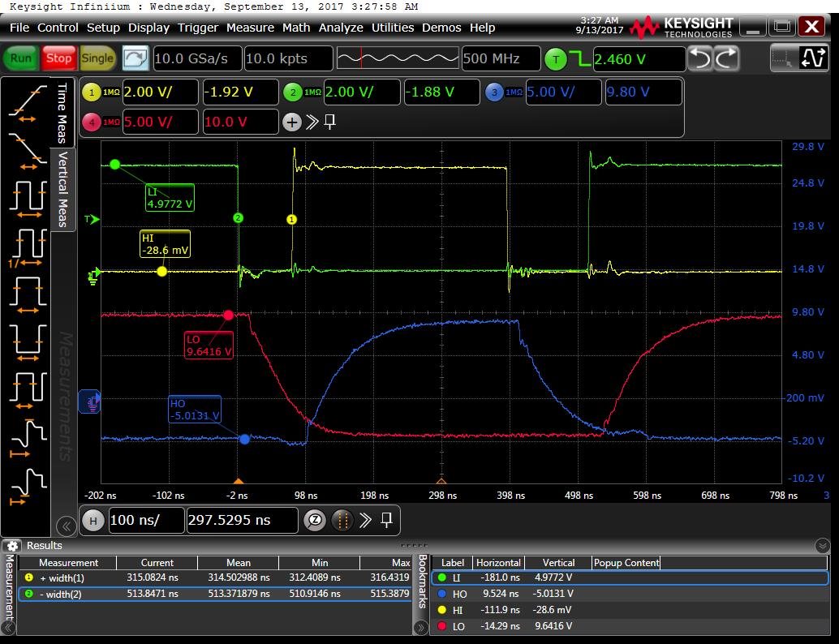Open the Display menu
The width and height of the screenshot is (839, 644).
(x=148, y=28)
